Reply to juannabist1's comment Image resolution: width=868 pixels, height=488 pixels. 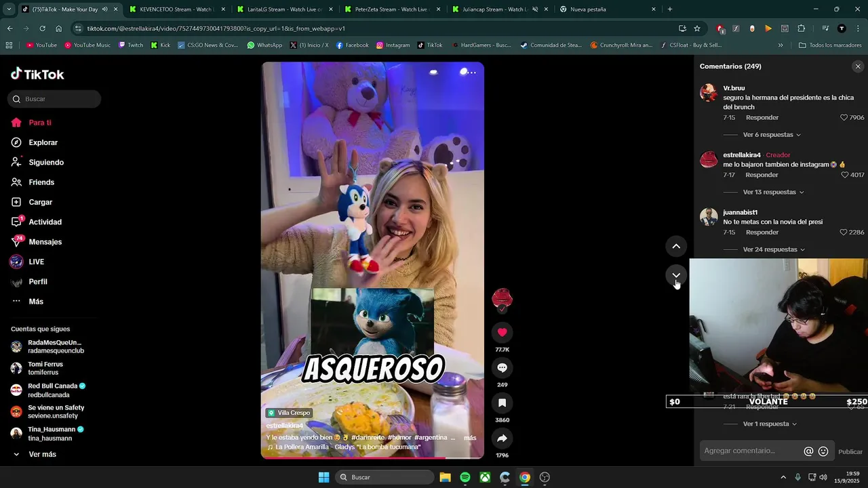(x=762, y=232)
